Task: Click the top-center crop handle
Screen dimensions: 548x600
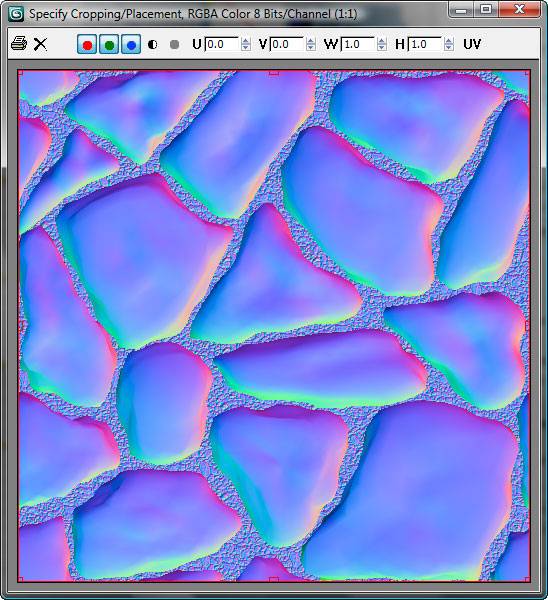Action: point(274,72)
